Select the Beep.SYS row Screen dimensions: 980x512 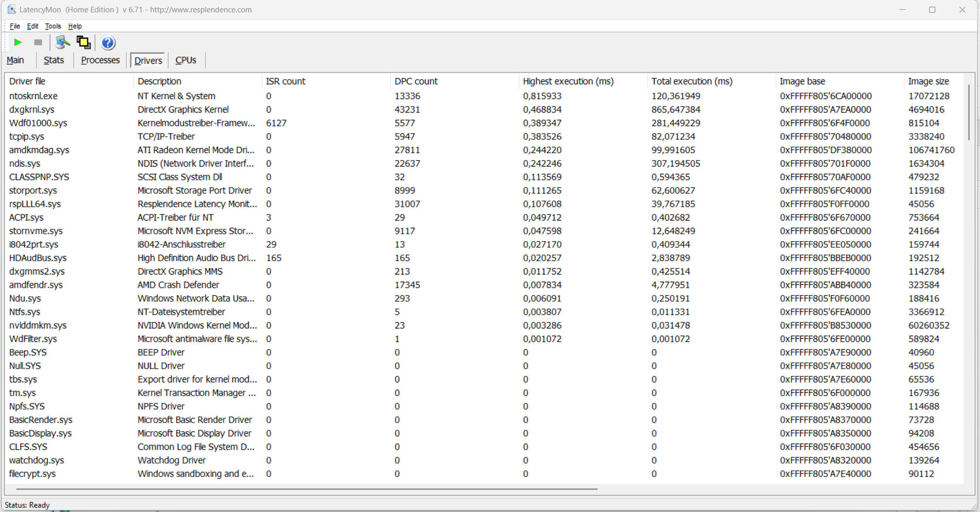click(484, 353)
